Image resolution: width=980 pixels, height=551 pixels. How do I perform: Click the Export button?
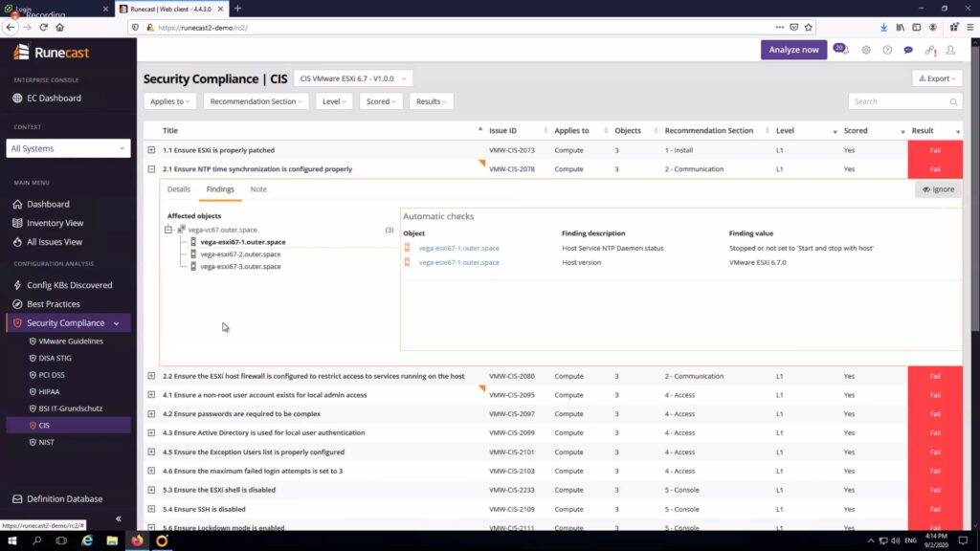click(937, 78)
